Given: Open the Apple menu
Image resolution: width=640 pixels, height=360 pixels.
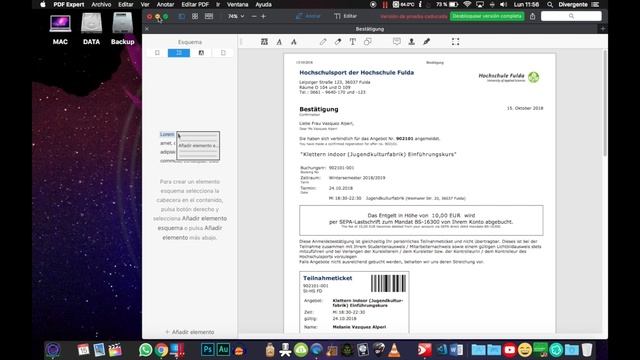Looking at the screenshot, I should 43,4.
